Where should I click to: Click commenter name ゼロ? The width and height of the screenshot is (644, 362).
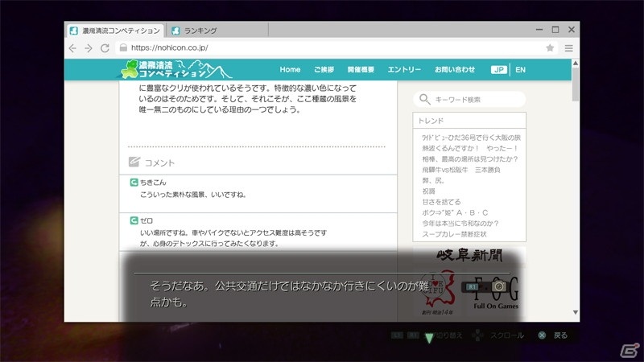tap(147, 220)
